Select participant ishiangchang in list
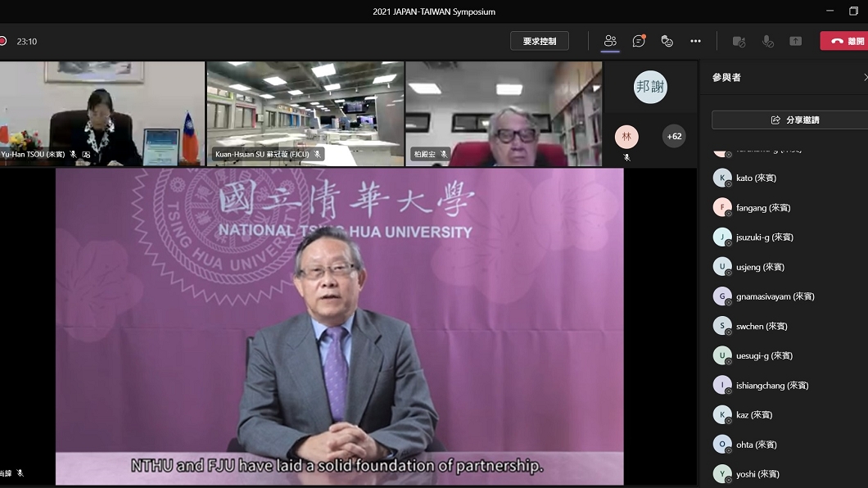 click(789, 385)
